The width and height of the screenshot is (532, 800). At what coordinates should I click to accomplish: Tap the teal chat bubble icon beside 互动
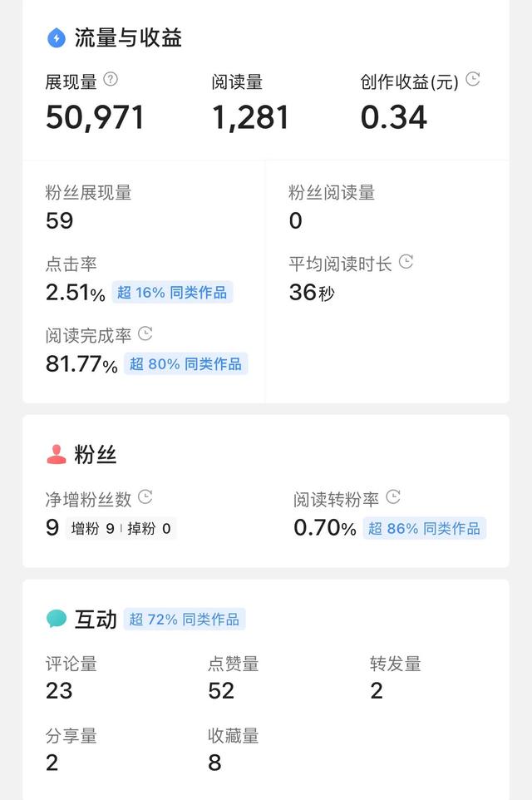[x=57, y=619]
